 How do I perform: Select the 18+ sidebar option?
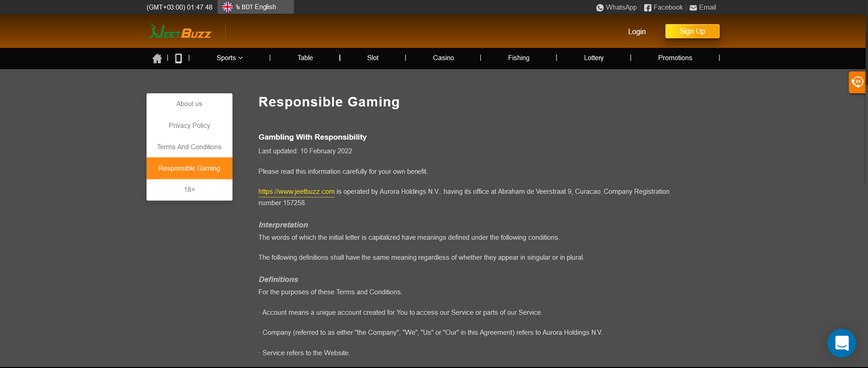(189, 189)
